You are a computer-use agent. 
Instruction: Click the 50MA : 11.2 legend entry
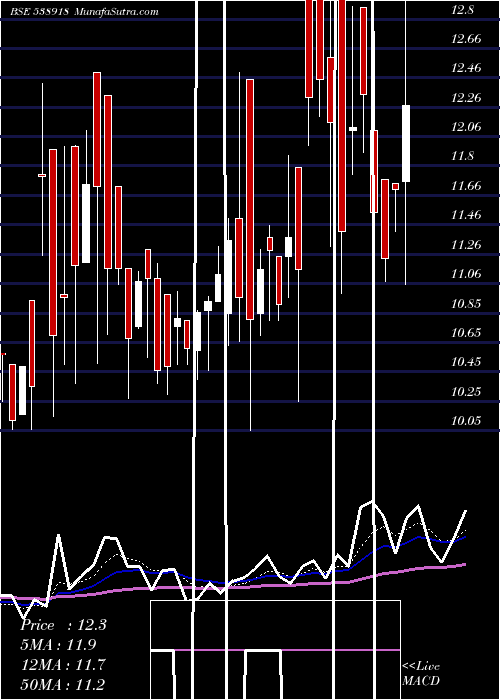63,684
